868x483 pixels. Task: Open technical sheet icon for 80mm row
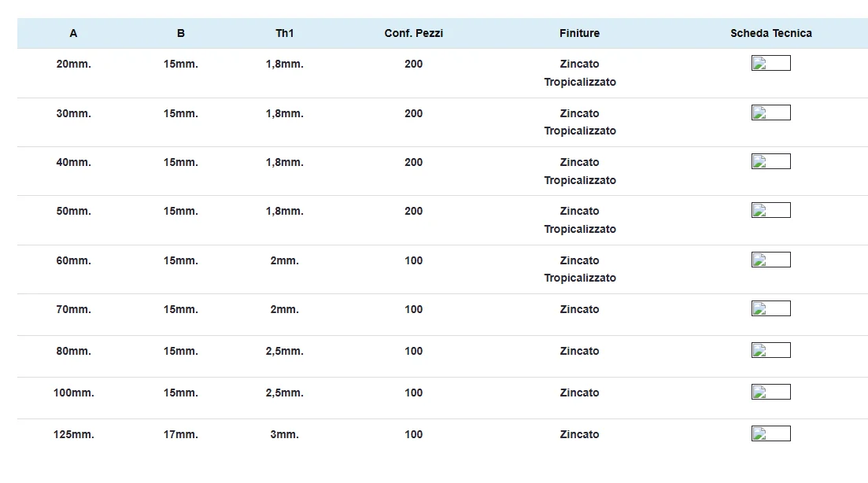point(770,351)
